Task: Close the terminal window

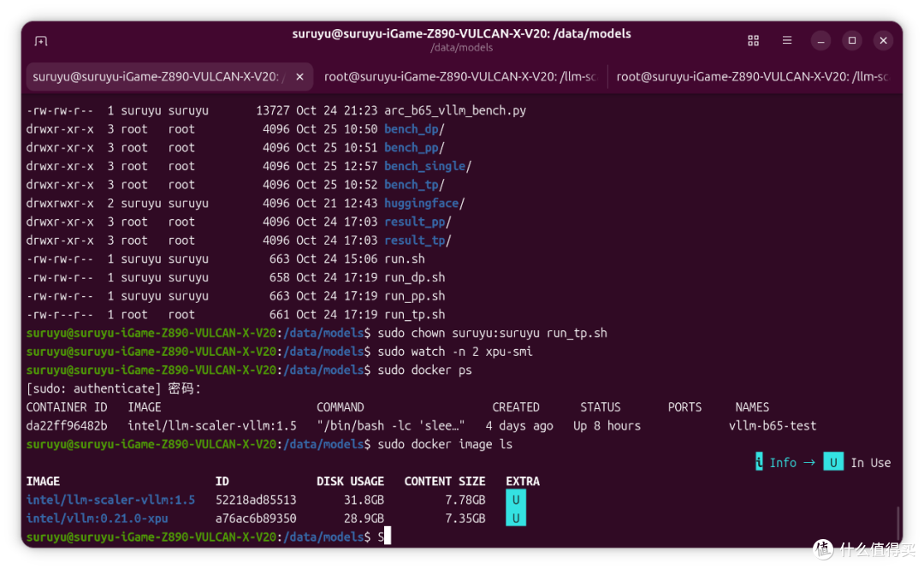Action: pos(883,41)
